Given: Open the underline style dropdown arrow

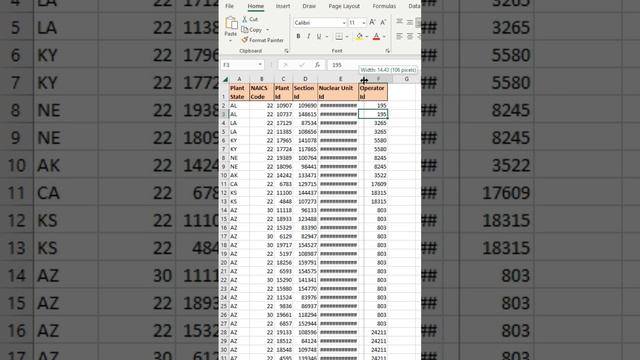Looking at the screenshot, I should 327,37.
